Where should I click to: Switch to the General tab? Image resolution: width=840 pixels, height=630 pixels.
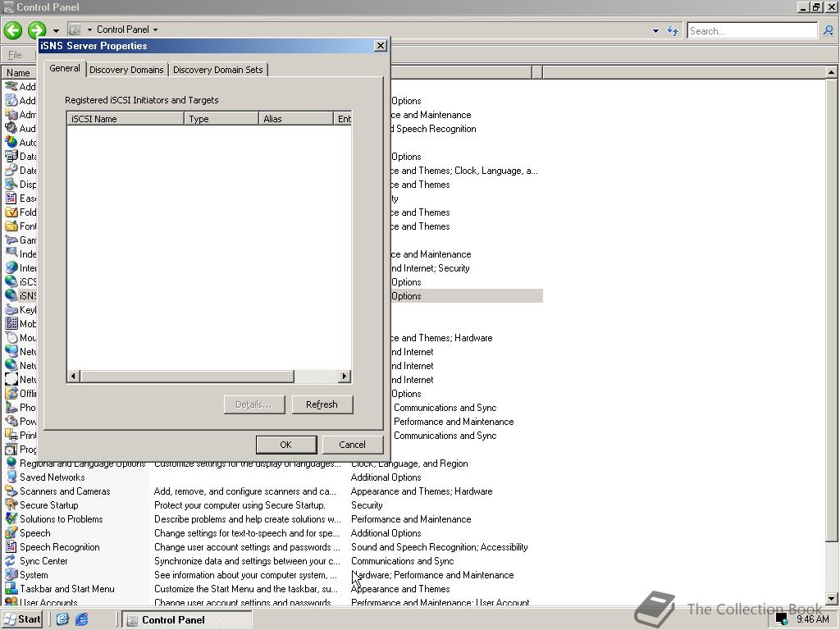pos(65,69)
